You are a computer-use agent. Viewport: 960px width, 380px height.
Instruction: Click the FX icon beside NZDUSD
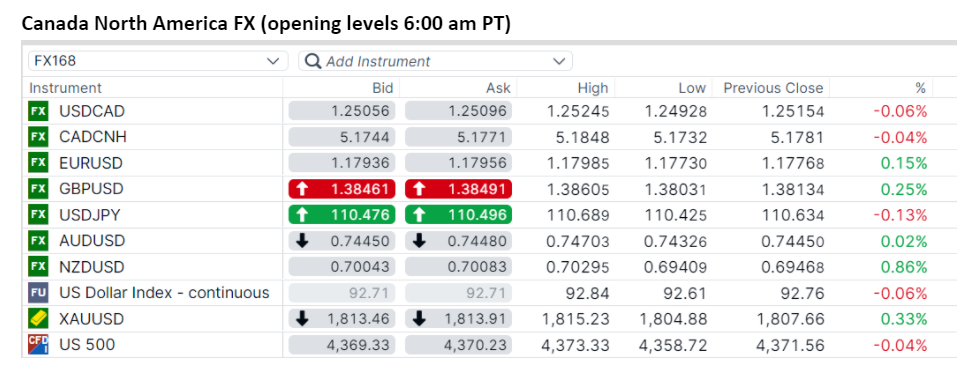click(x=38, y=267)
